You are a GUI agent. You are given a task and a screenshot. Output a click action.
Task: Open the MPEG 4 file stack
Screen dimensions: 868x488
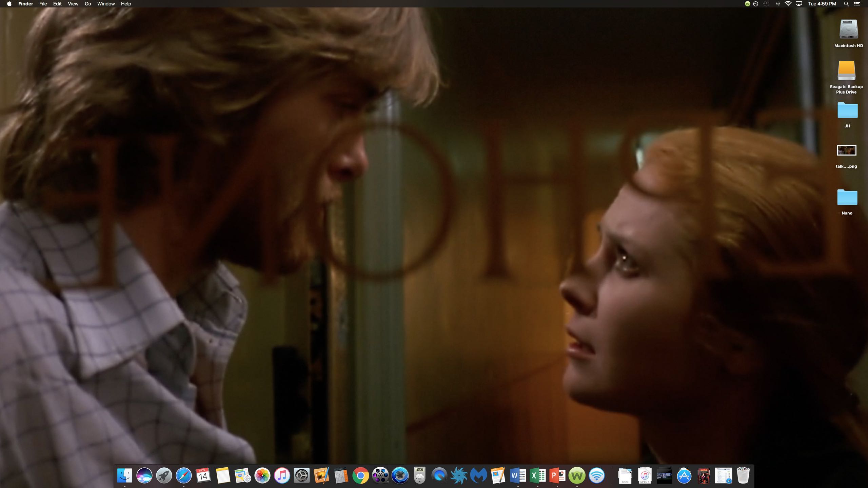point(645,475)
